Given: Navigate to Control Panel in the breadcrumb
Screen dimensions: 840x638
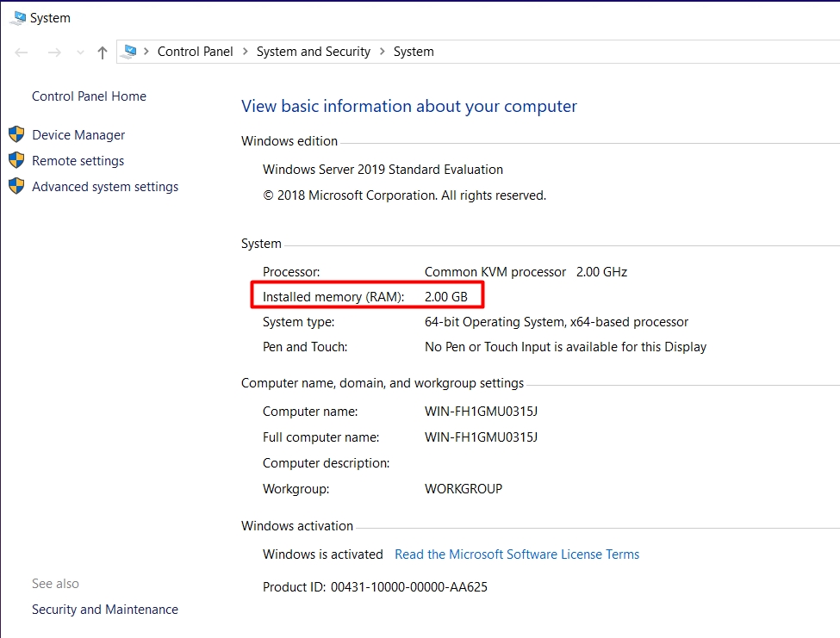Looking at the screenshot, I should click(195, 52).
